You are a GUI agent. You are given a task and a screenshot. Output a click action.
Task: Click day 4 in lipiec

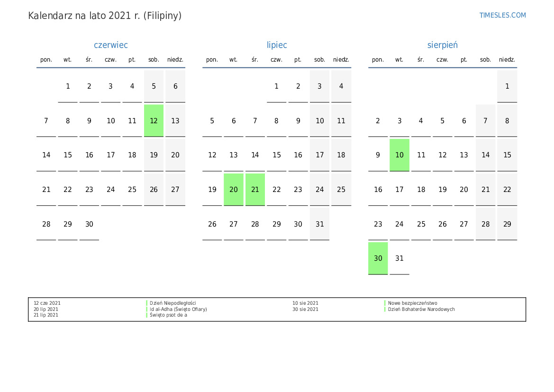click(x=341, y=86)
